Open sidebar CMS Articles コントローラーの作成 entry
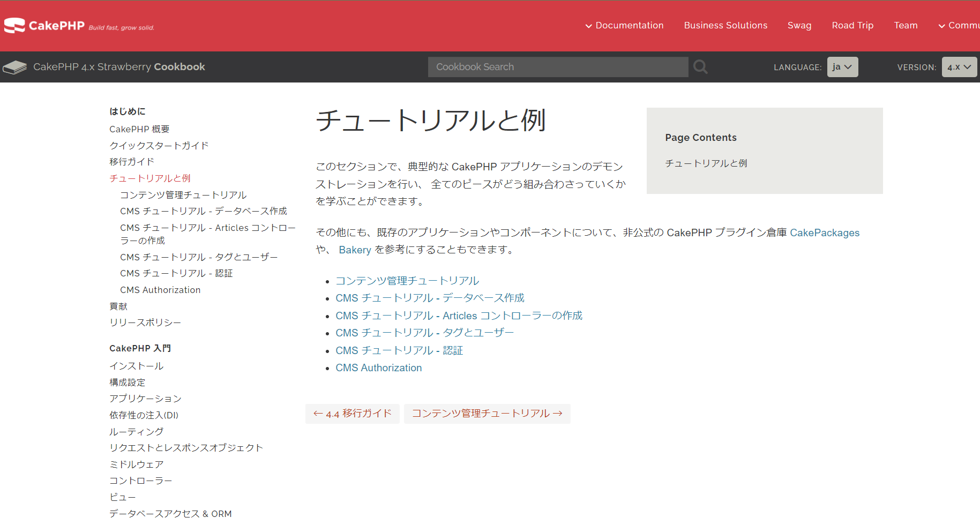 click(208, 234)
